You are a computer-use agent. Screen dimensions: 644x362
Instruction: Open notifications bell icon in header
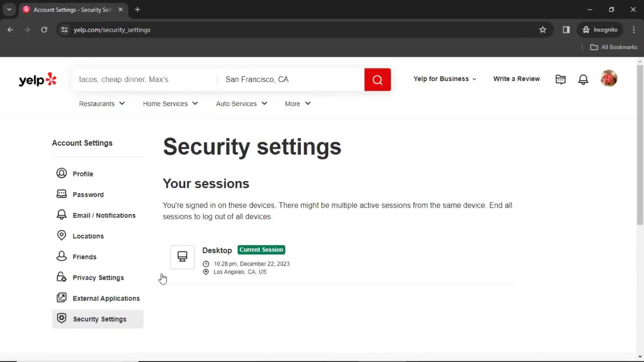[x=583, y=79]
